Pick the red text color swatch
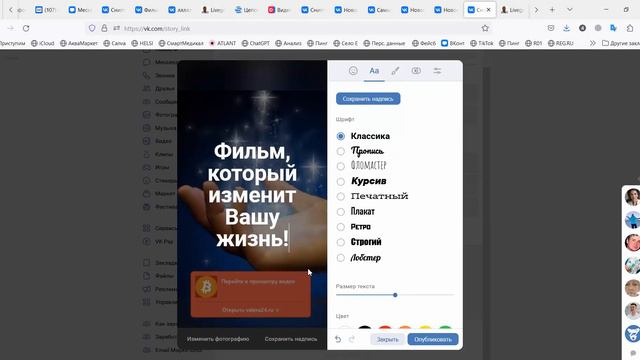Image resolution: width=640 pixels, height=360 pixels. tap(384, 327)
